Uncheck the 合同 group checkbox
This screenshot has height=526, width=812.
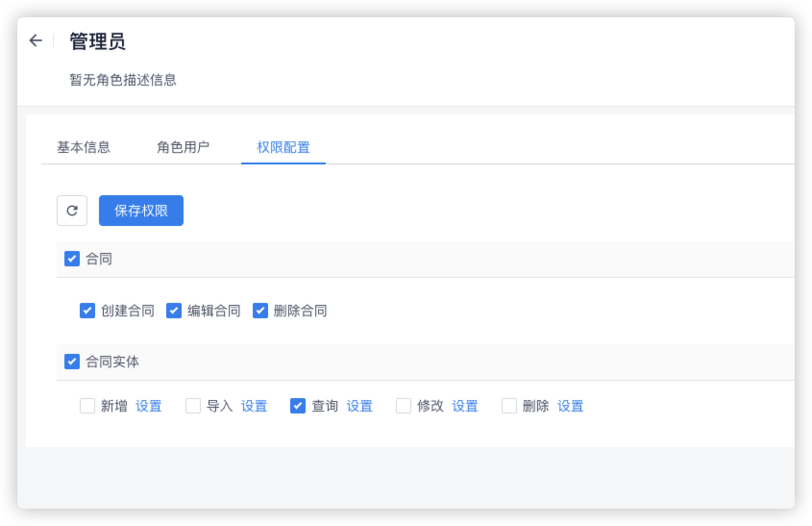[72, 259]
